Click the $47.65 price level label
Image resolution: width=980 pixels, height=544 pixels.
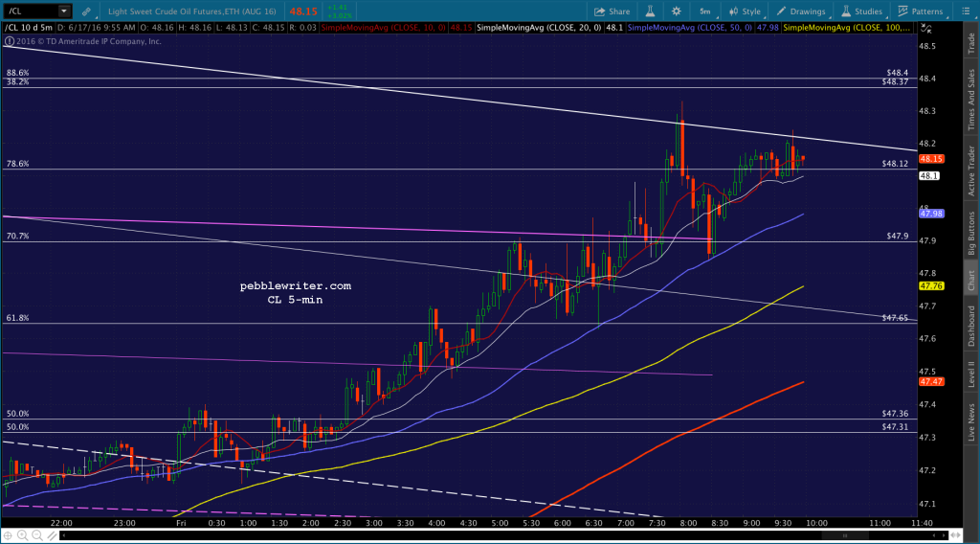pos(895,318)
